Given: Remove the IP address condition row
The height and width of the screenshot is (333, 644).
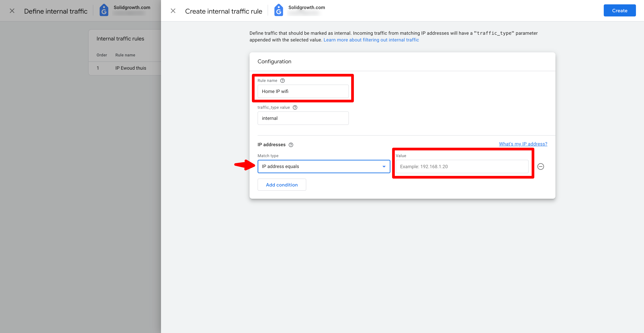Looking at the screenshot, I should (x=541, y=166).
